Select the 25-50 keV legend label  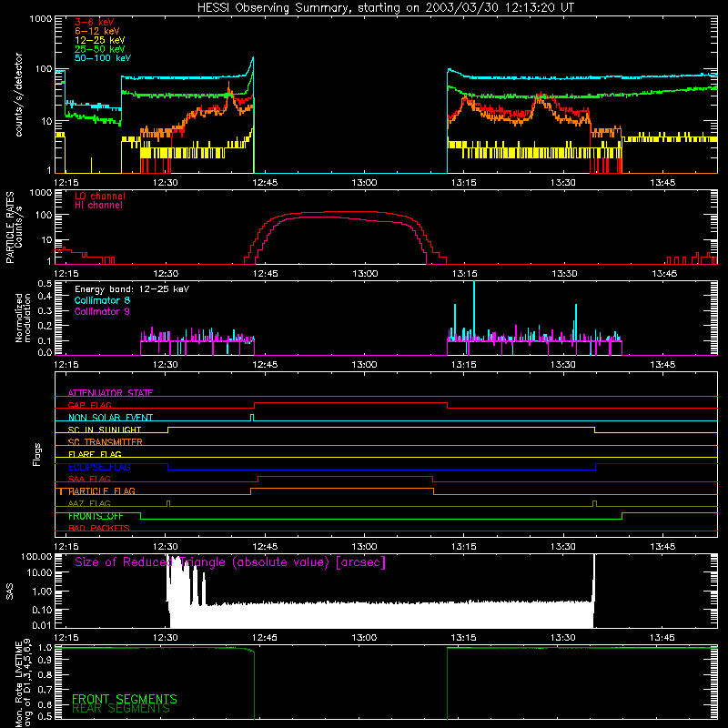tap(100, 49)
